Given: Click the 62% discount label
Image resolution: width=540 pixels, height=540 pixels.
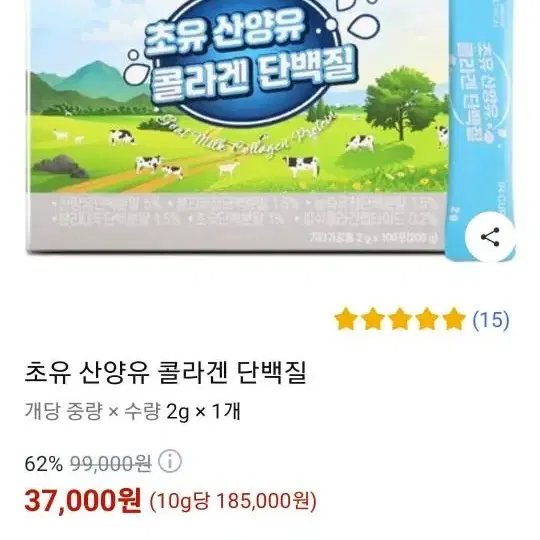Looking at the screenshot, I should click(x=44, y=464).
